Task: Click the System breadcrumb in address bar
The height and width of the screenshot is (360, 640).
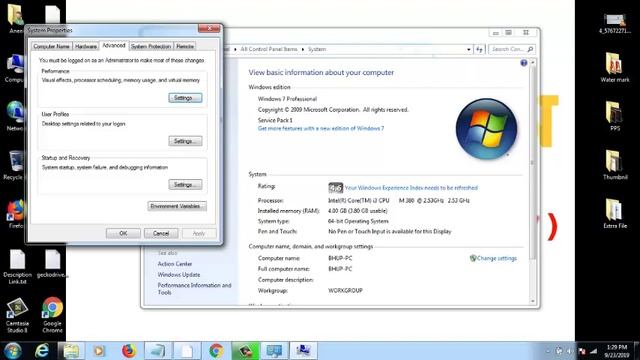Action: pos(317,49)
